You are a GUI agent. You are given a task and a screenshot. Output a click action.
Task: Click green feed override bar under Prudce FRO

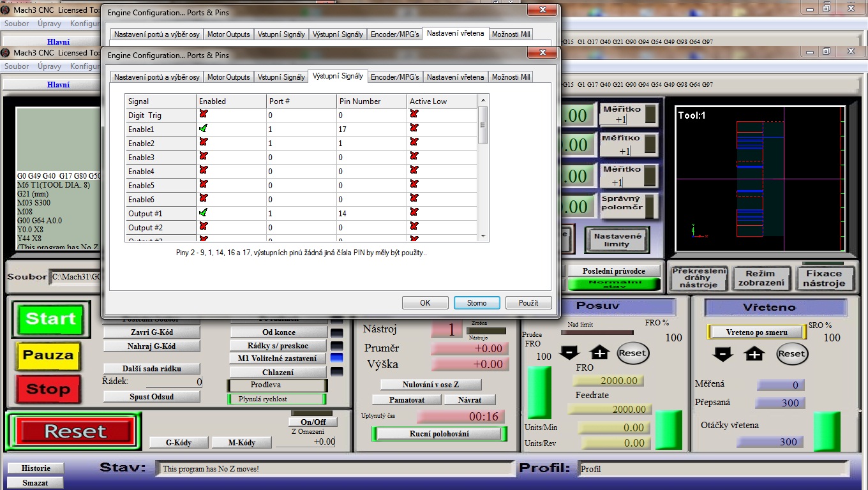539,392
